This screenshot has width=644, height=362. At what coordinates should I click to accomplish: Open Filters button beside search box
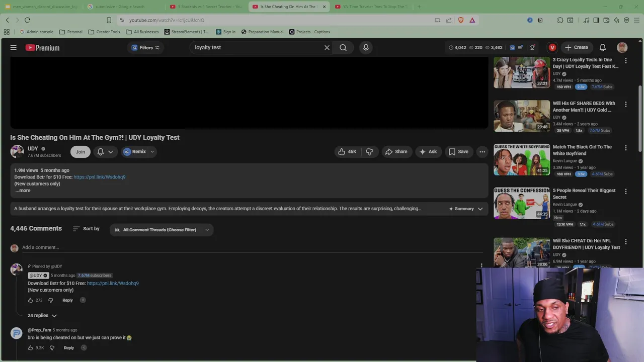point(145,47)
